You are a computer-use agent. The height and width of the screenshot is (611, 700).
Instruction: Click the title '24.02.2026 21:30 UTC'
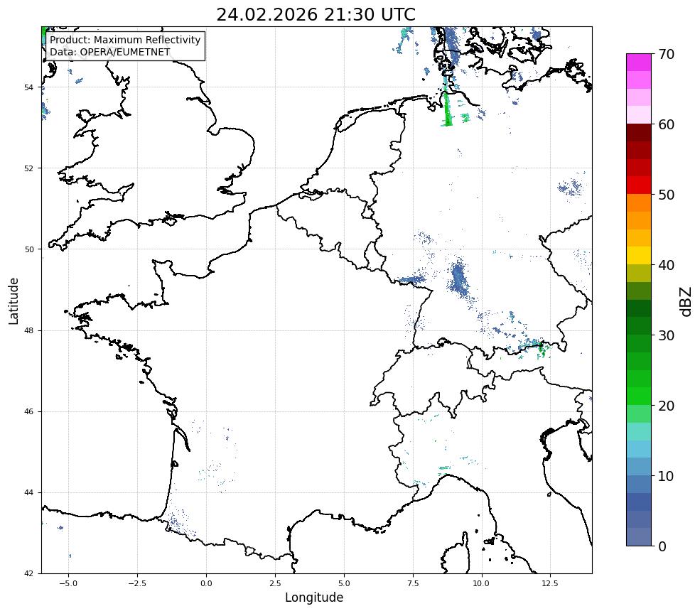click(316, 14)
